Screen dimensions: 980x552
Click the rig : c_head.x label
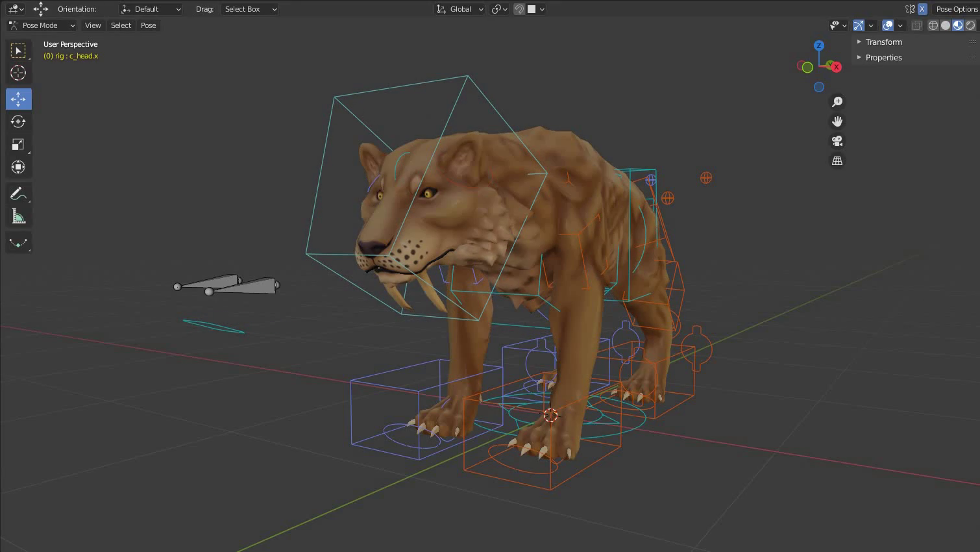pos(71,56)
